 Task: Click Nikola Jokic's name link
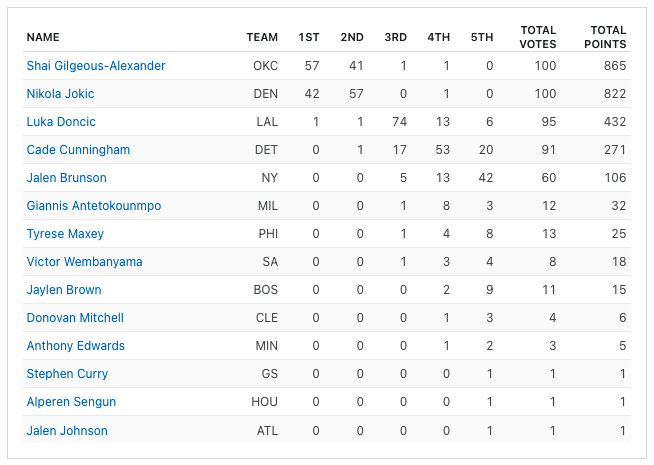pos(60,94)
